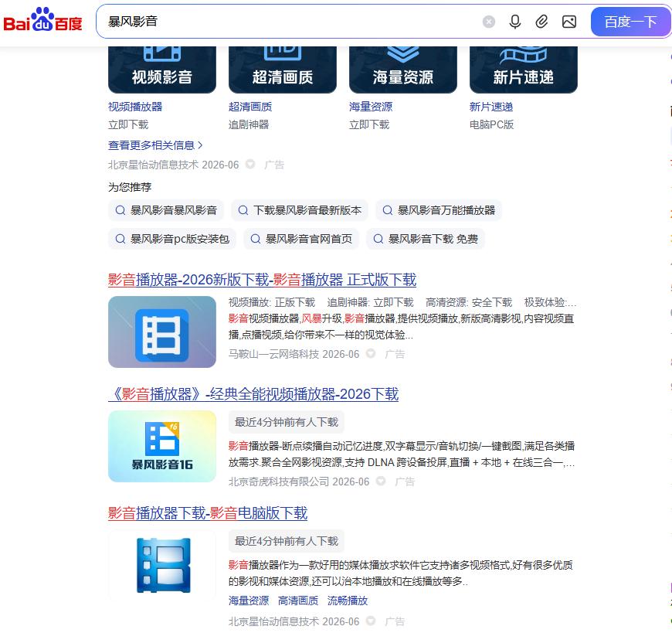Click the 暴风影音16 thumbnail
This screenshot has height=633, width=672.
click(162, 447)
